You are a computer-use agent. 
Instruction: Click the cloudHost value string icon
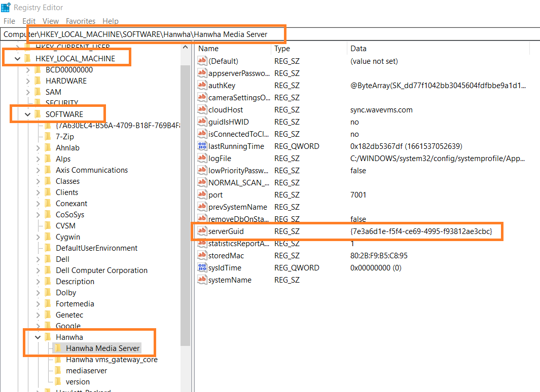[202, 110]
